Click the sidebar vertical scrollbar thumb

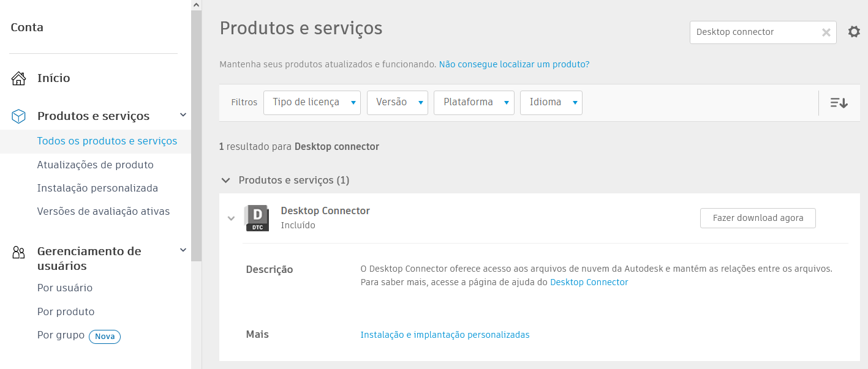click(x=196, y=135)
